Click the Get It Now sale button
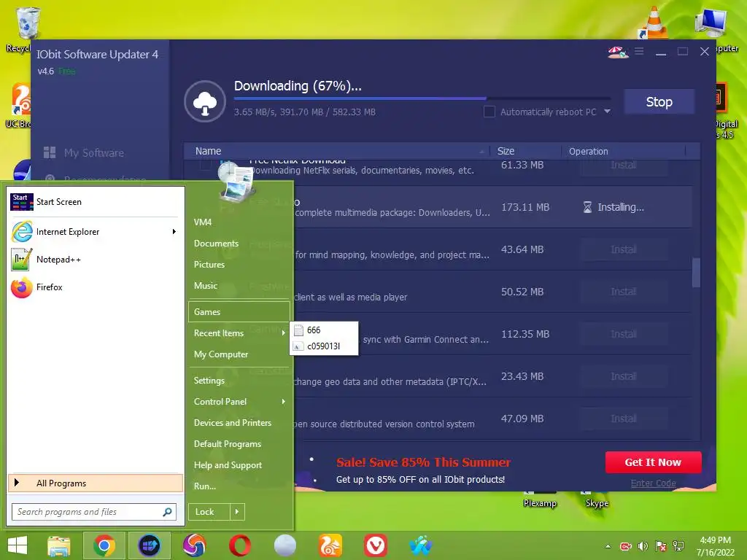Screen dimensions: 747x560 (x=653, y=462)
